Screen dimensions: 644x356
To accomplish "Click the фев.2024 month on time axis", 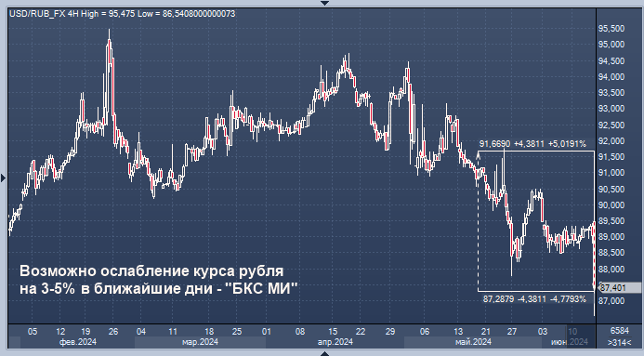I will [x=78, y=342].
